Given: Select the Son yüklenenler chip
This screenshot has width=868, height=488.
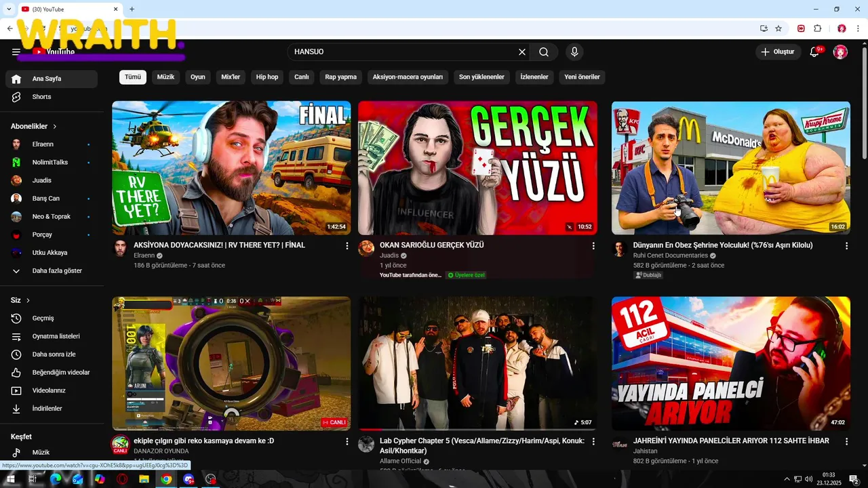Looking at the screenshot, I should [481, 77].
